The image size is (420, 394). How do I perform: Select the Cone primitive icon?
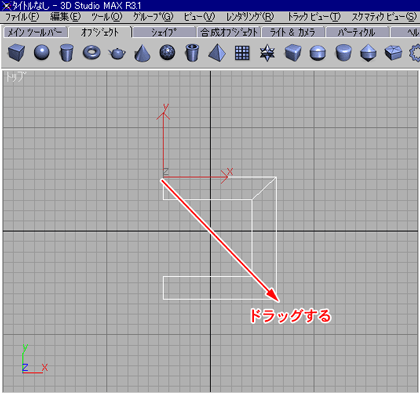tap(142, 53)
